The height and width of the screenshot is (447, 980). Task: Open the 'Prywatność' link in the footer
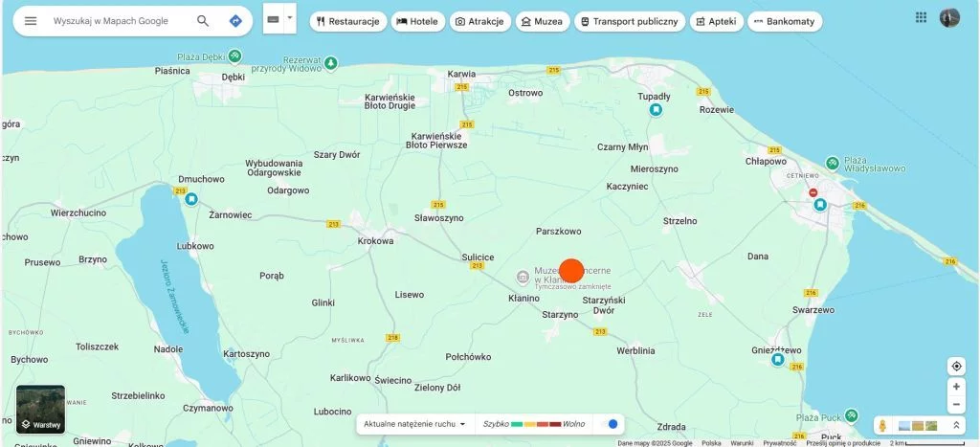point(778,443)
